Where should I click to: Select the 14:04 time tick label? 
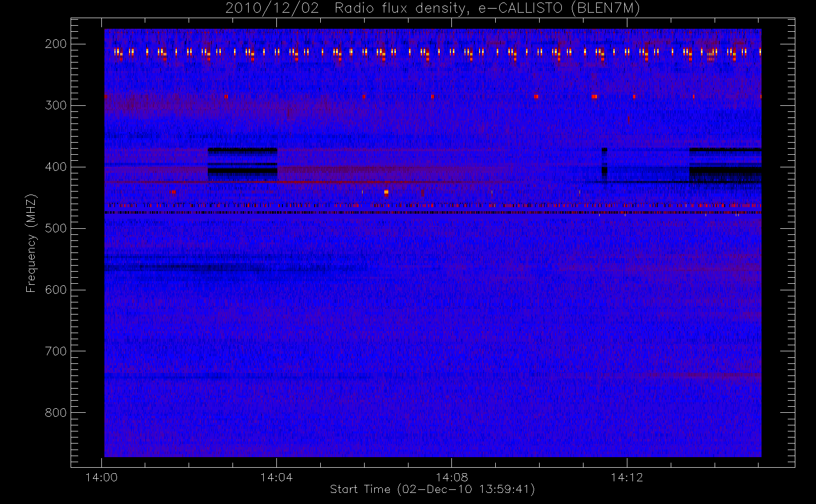(x=276, y=477)
